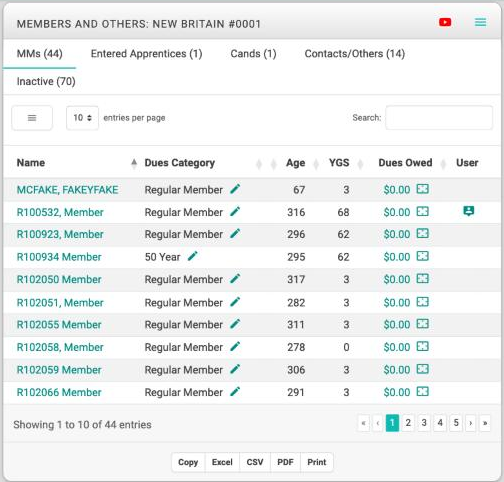Screen dimensions: 504x482
Task: Open R102051, Member profile link
Action: (x=60, y=303)
